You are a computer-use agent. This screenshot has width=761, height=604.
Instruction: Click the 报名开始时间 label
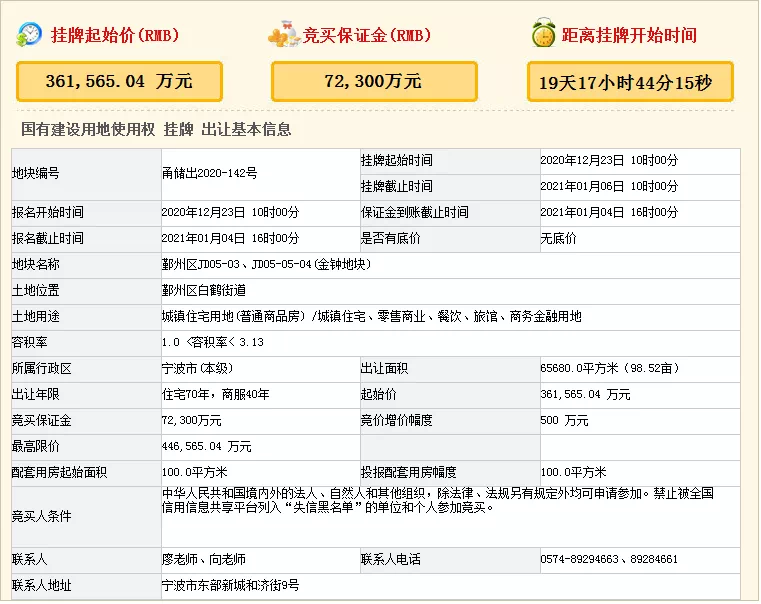pyautogui.click(x=48, y=212)
